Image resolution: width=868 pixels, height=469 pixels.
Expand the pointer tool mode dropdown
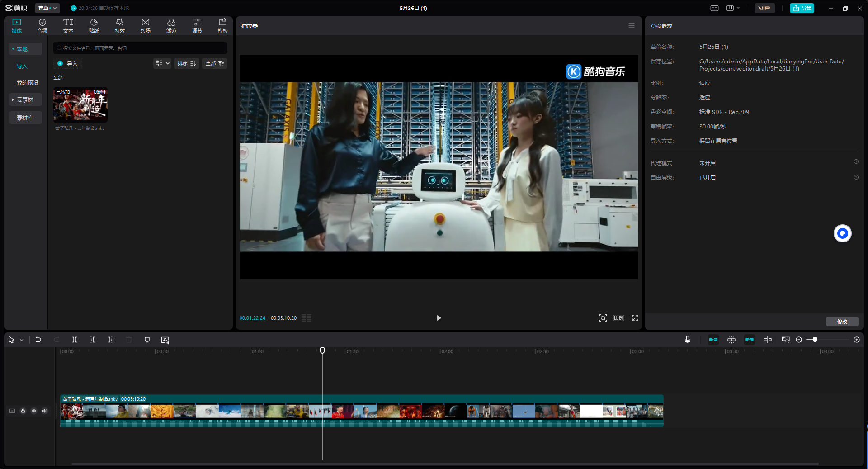point(21,340)
